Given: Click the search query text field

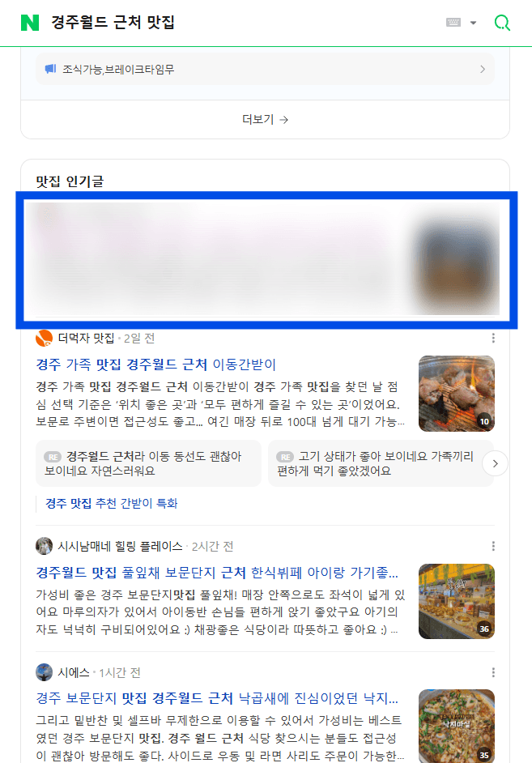Looking at the screenshot, I should [243, 23].
